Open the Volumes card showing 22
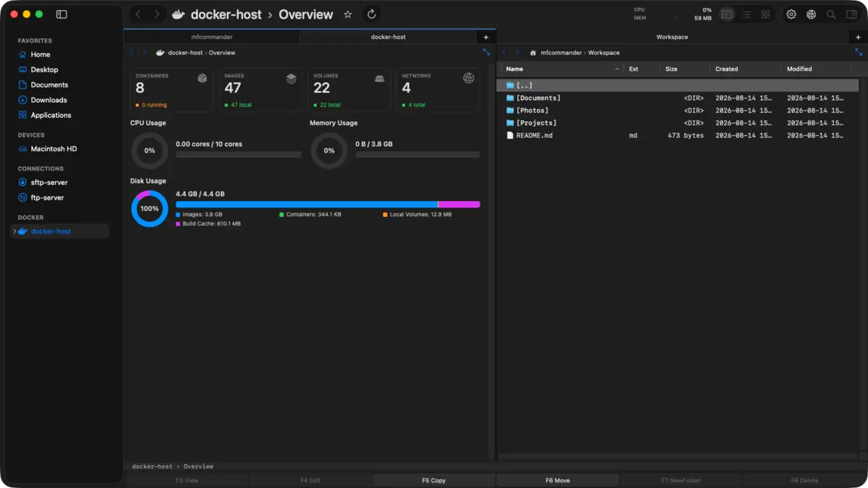Screen dimensions: 868x488 pyautogui.click(x=349, y=90)
